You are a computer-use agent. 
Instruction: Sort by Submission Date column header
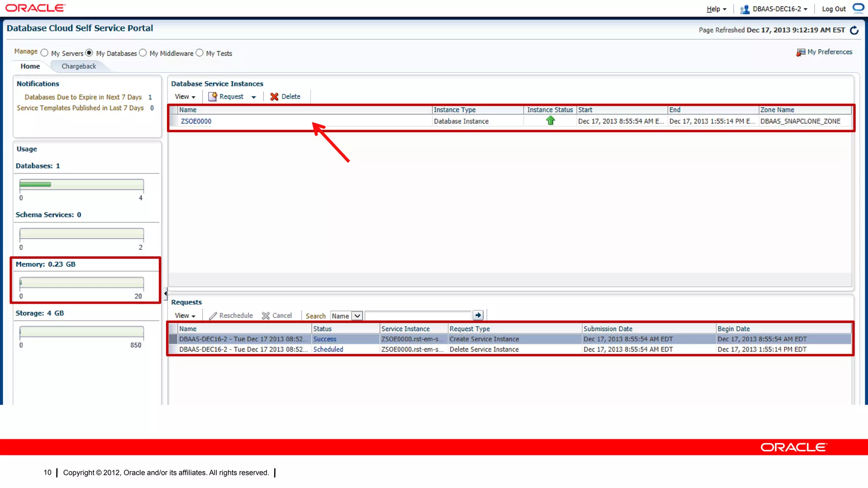(x=648, y=329)
